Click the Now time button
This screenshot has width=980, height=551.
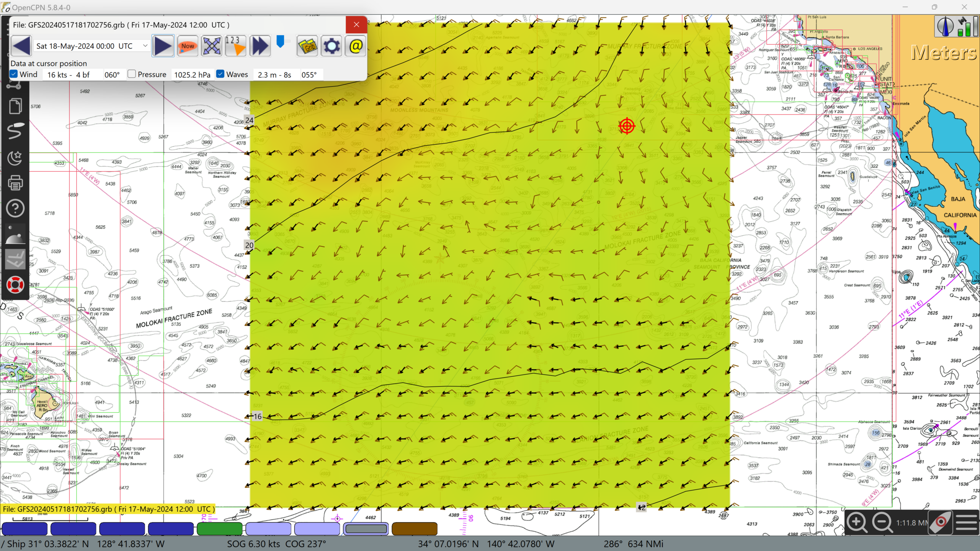coord(187,46)
